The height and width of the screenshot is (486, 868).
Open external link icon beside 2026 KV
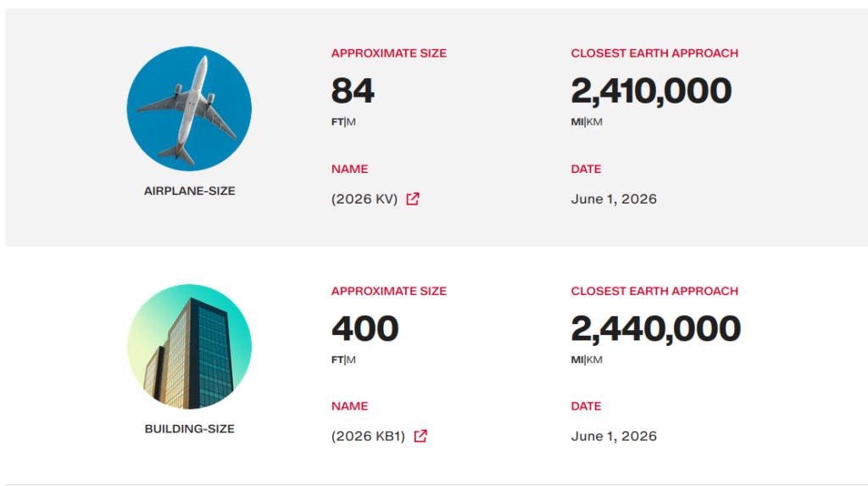[413, 199]
